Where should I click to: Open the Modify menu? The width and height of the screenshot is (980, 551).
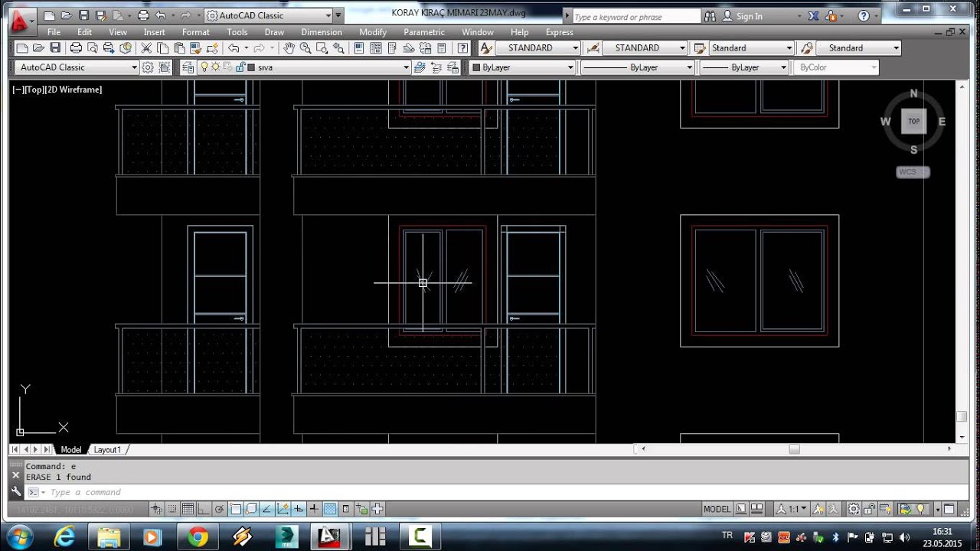point(373,32)
